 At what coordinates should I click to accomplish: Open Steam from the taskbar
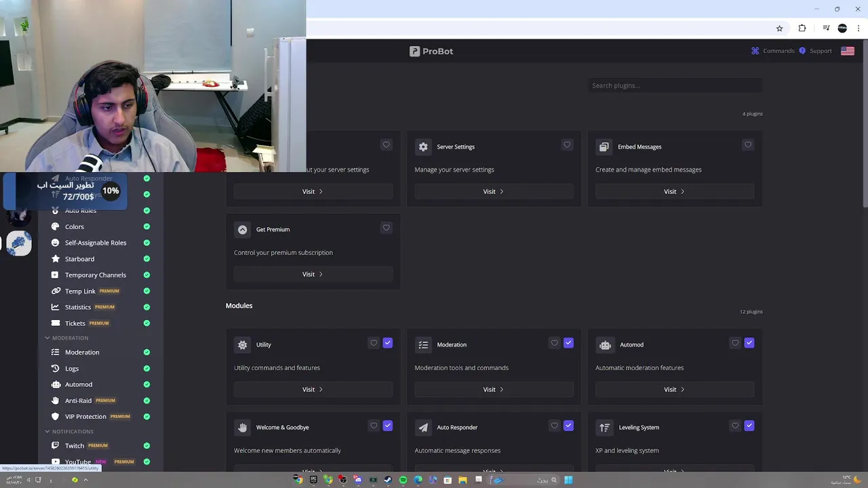[388, 480]
